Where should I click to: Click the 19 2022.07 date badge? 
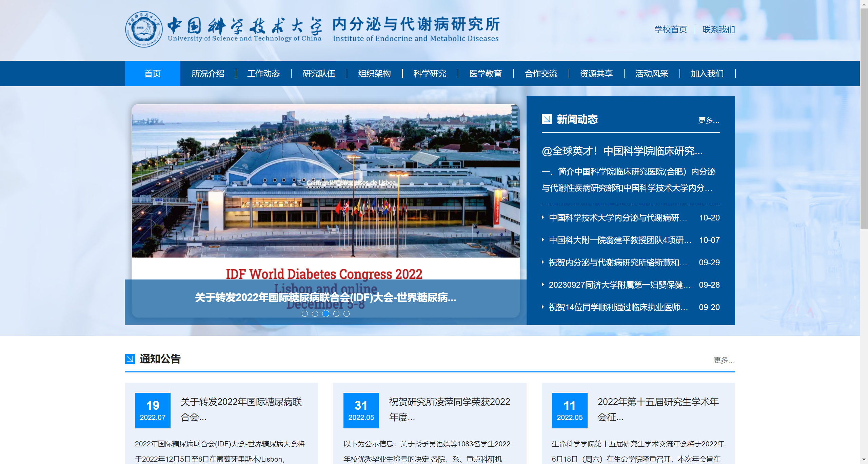(153, 410)
